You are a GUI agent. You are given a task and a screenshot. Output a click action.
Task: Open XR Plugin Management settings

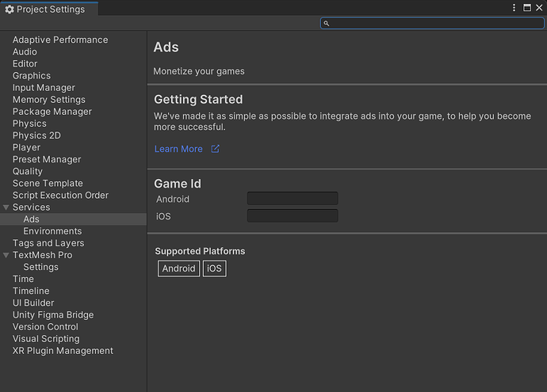point(63,351)
